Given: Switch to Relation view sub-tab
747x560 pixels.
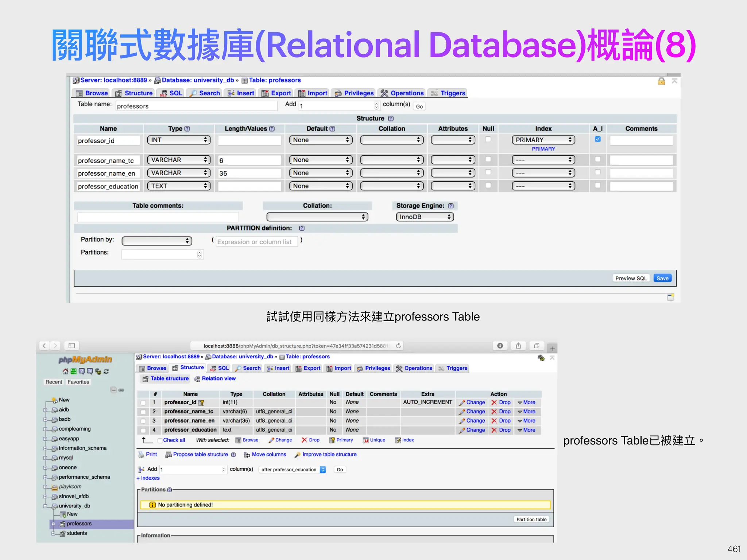Looking at the screenshot, I should click(215, 379).
